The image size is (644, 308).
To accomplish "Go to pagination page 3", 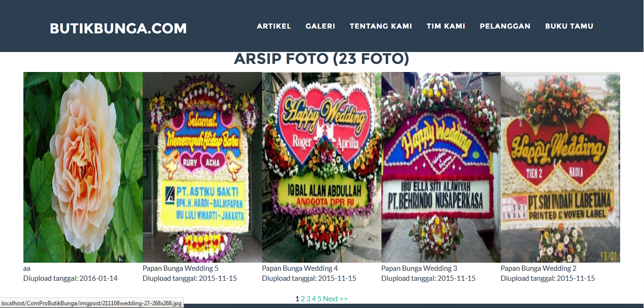I will [x=308, y=299].
